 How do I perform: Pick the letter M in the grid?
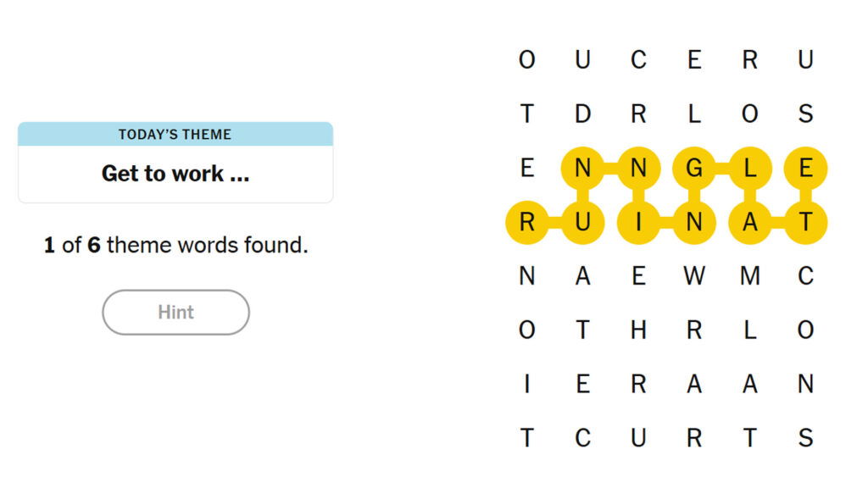[749, 275]
